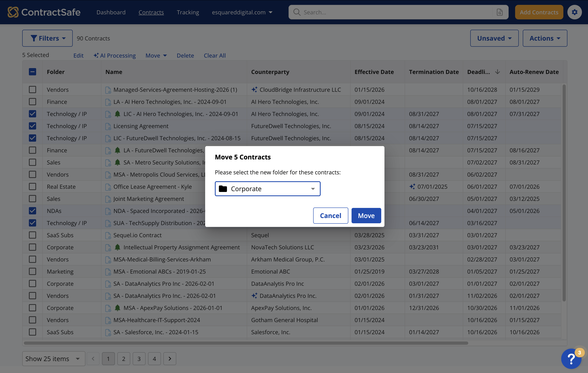Check the Sequel.io Contract row checkbox
This screenshot has height=373, width=588.
[33, 235]
